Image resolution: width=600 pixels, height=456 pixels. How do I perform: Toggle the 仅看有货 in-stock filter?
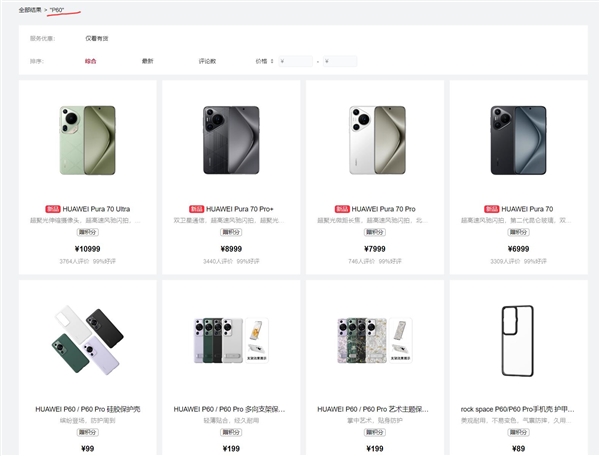[x=97, y=38]
